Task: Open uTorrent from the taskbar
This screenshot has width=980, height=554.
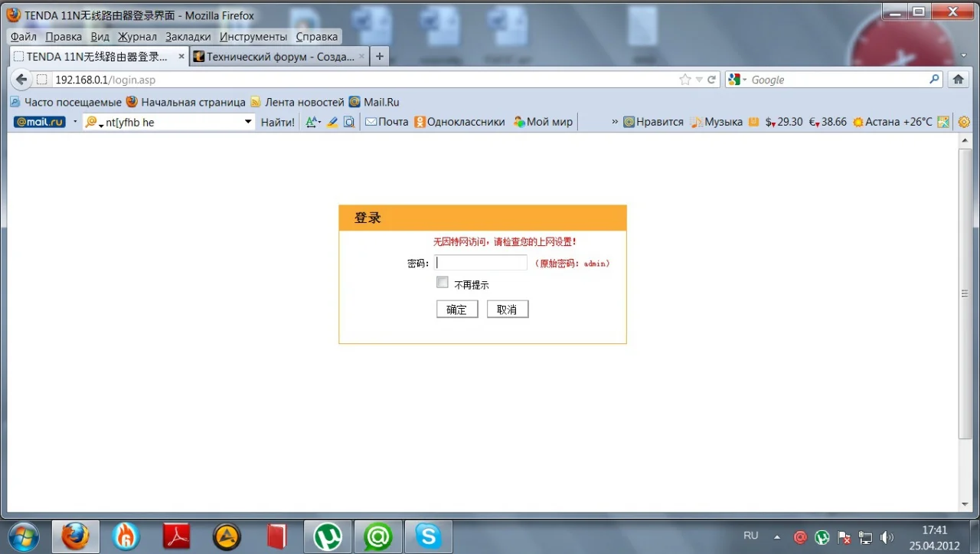Action: (x=328, y=536)
